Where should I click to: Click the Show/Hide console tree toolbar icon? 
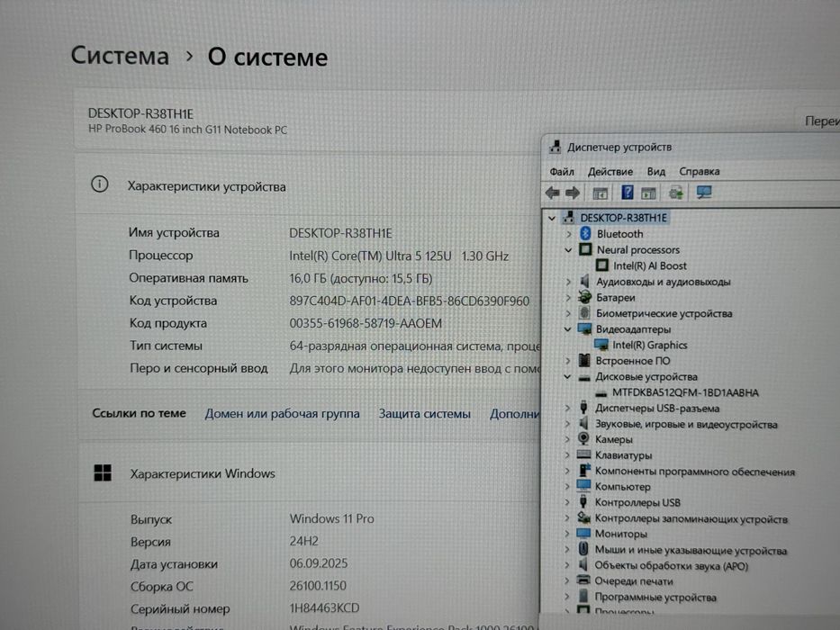(600, 193)
